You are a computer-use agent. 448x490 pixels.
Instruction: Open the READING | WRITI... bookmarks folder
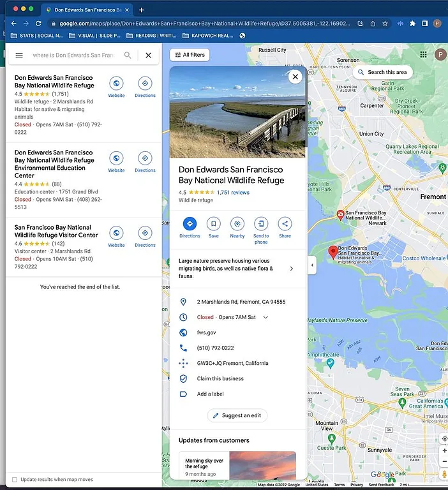[x=151, y=36]
